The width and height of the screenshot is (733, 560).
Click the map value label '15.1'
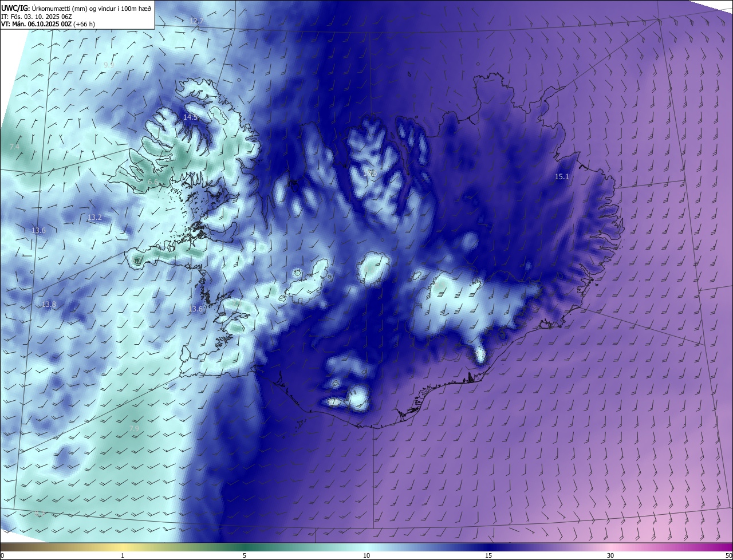[562, 177]
